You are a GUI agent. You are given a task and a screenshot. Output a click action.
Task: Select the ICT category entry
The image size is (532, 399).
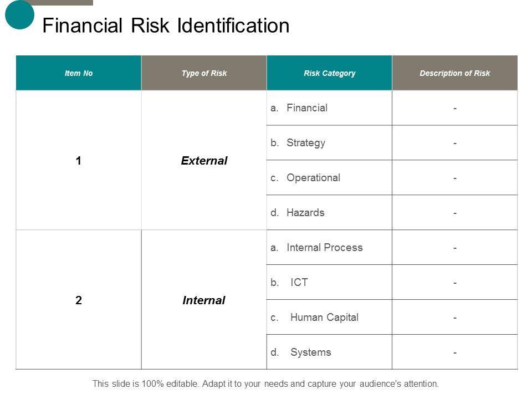point(299,283)
